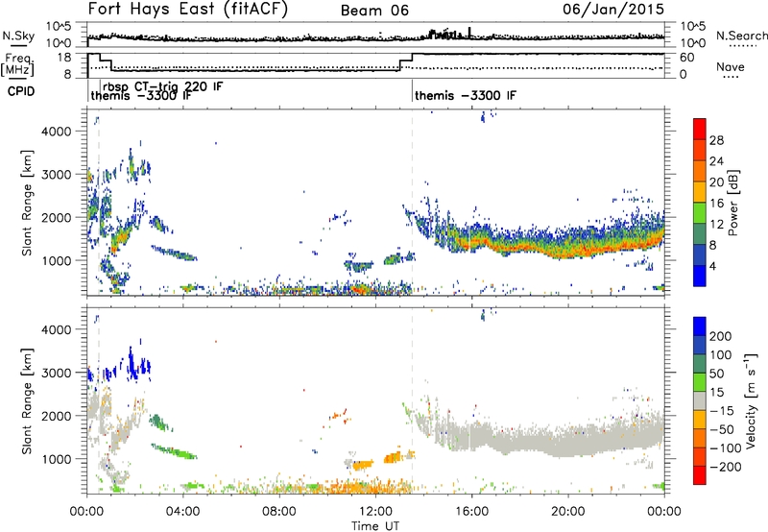The width and height of the screenshot is (768, 532).
Task: Click the '4' power colorbar tick
Action: [713, 267]
